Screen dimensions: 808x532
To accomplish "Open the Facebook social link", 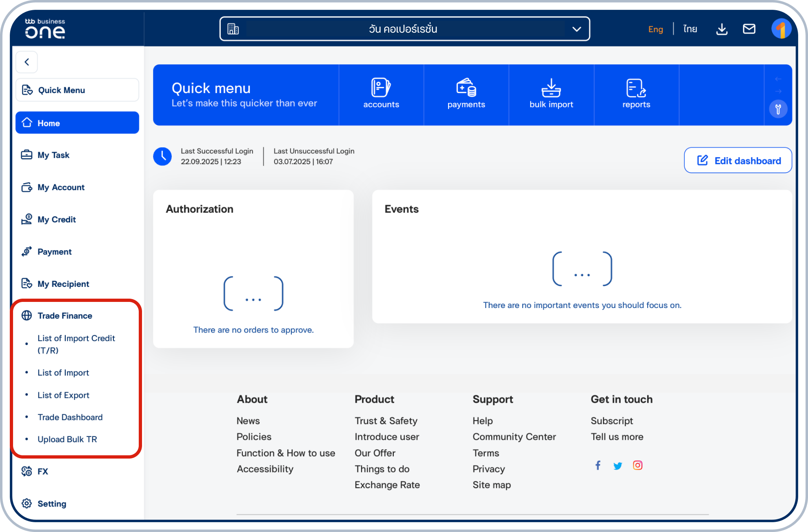I will click(x=598, y=465).
